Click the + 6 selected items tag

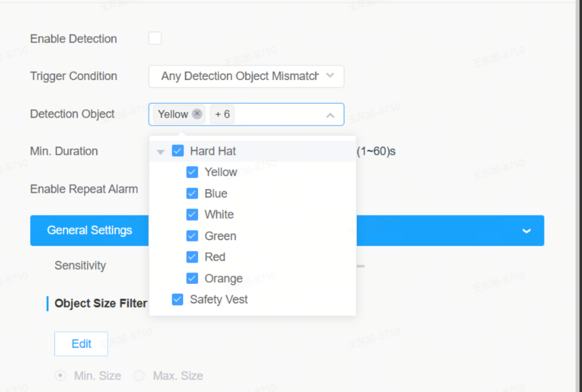223,114
